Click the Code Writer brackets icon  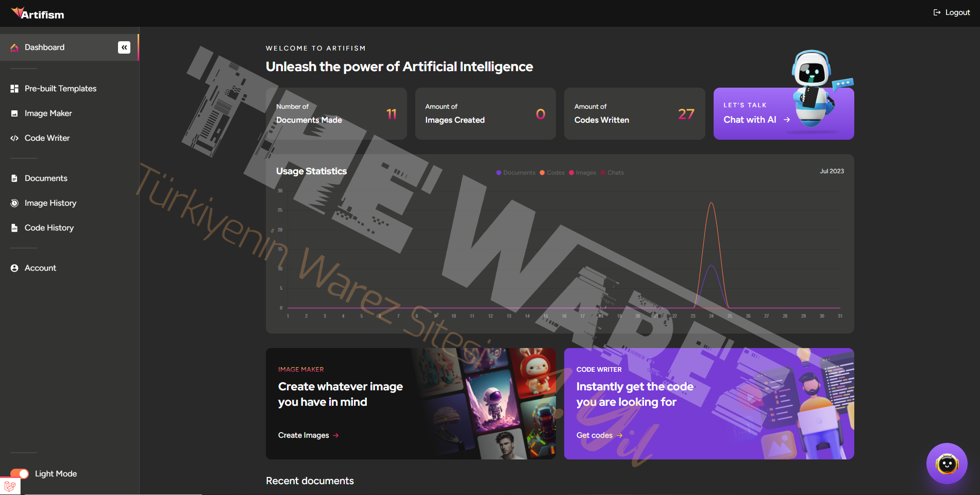(x=14, y=138)
